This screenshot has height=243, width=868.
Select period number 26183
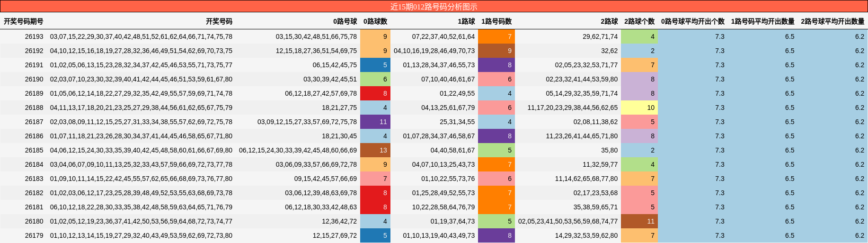(x=34, y=179)
